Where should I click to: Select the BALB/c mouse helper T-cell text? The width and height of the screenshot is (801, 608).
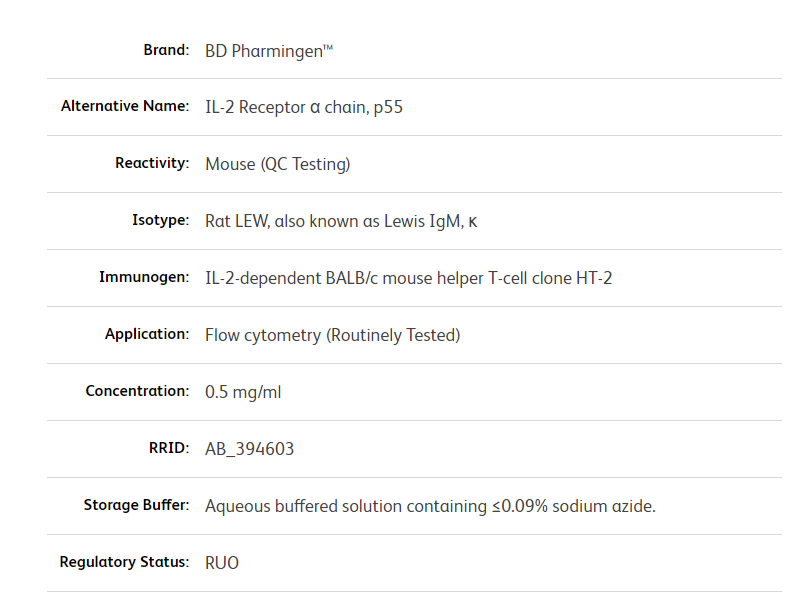(x=408, y=278)
